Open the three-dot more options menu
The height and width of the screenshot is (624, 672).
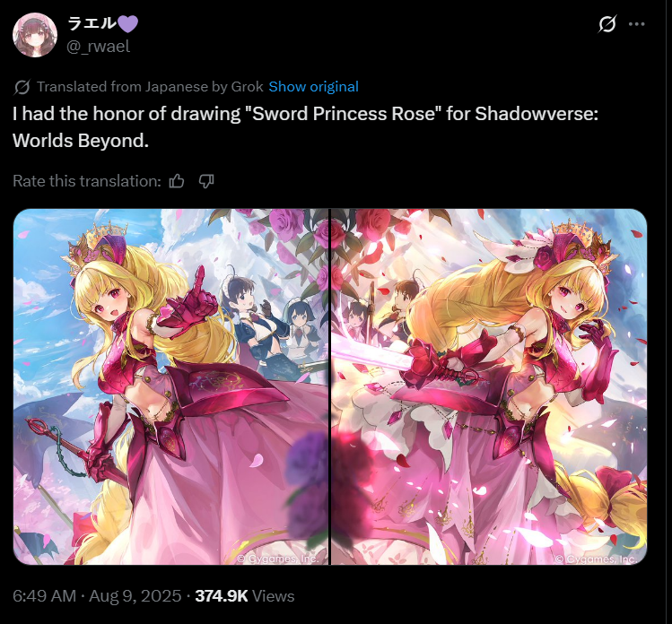click(636, 24)
